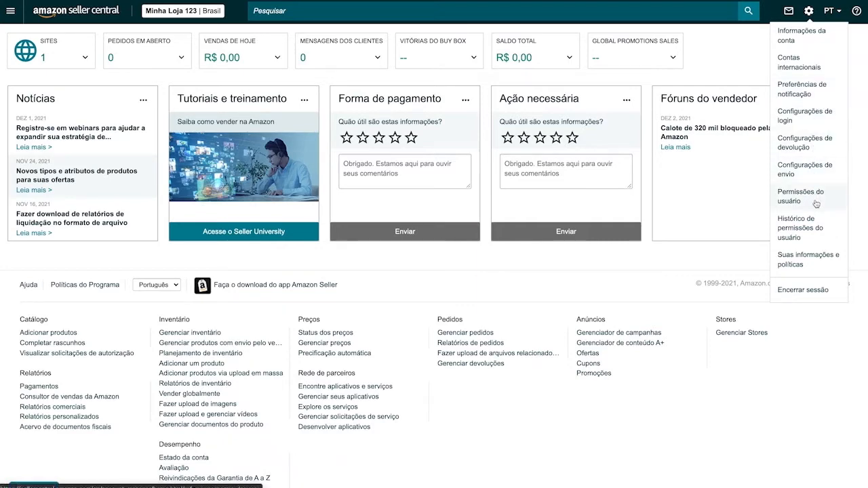Open Gerenciar devoluções link
The image size is (868, 488).
[471, 363]
